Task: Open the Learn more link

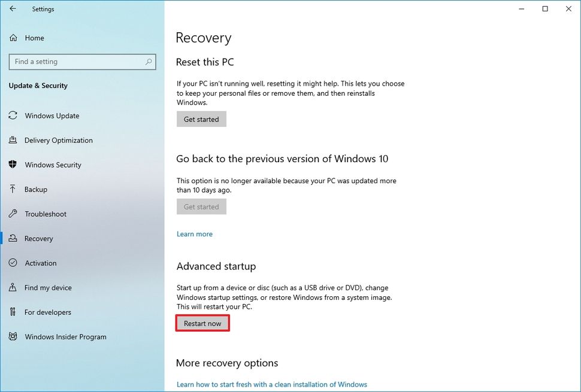Action: pyautogui.click(x=194, y=233)
